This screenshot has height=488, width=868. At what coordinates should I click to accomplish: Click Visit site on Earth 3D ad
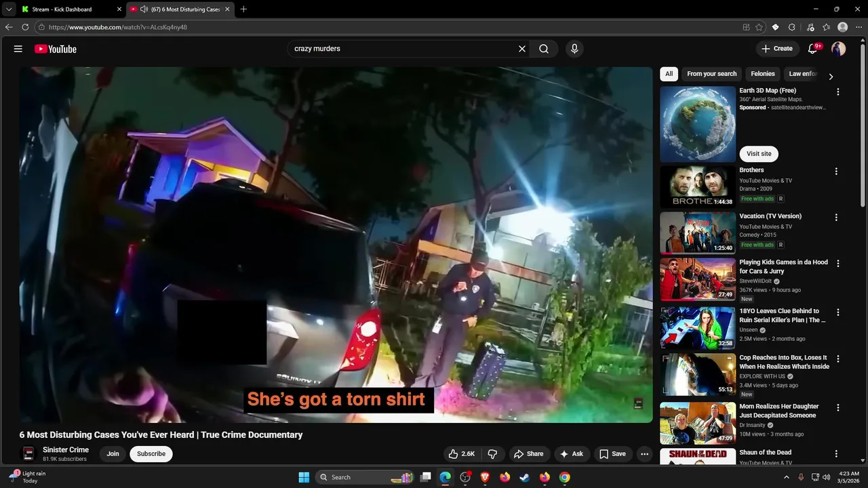tap(759, 154)
